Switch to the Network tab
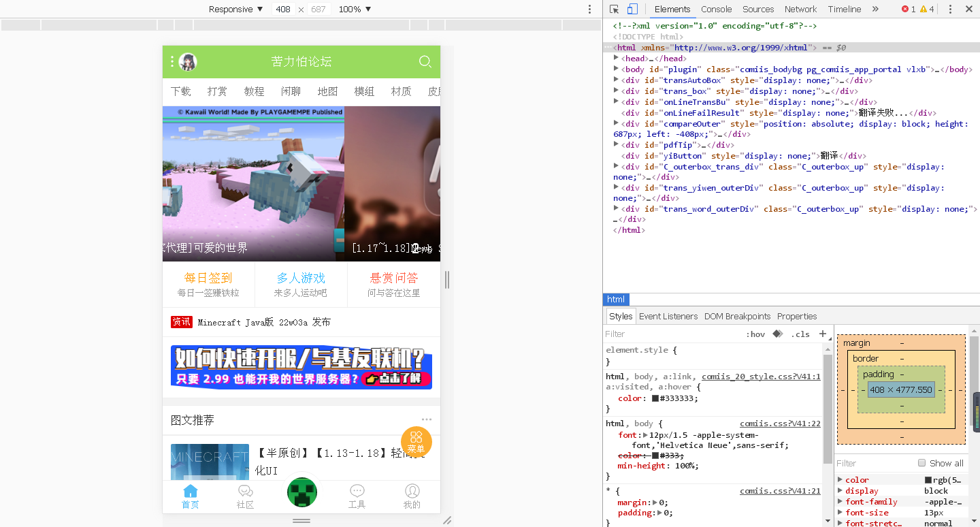The image size is (980, 527). pyautogui.click(x=800, y=9)
